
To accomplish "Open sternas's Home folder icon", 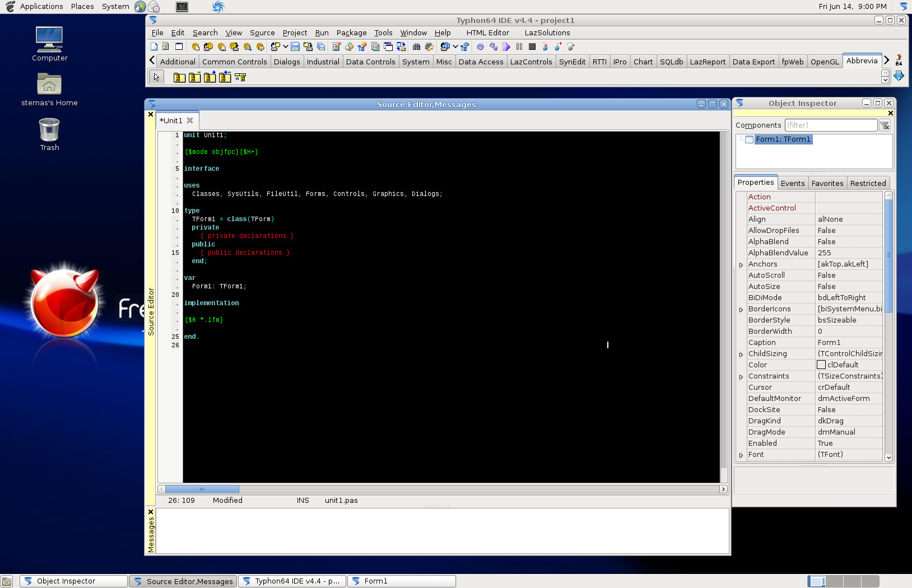I will point(49,90).
